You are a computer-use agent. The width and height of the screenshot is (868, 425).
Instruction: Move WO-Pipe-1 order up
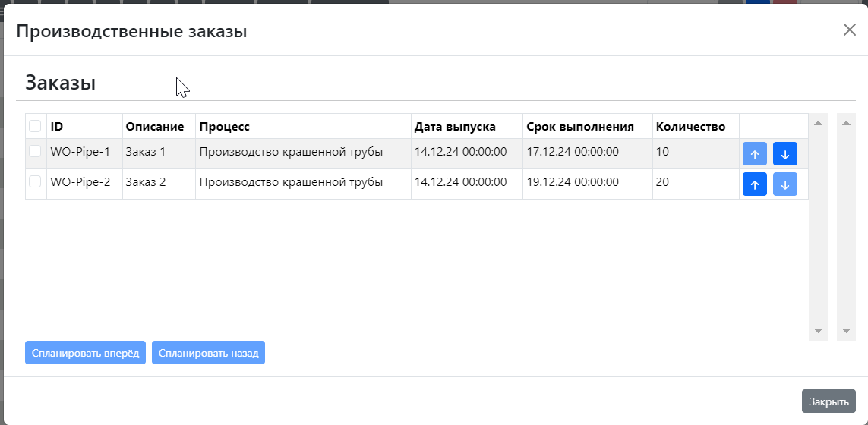(755, 154)
